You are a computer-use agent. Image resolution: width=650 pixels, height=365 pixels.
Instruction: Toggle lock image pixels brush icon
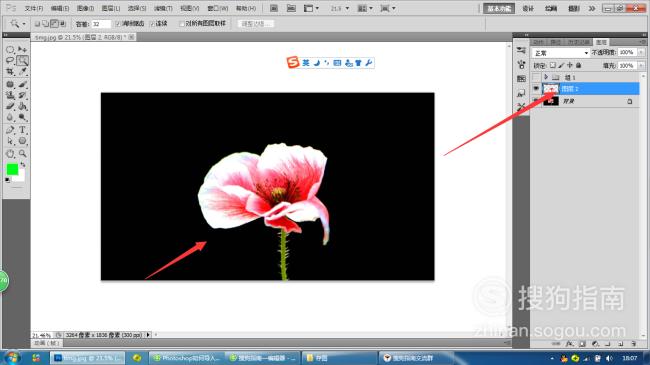[x=561, y=65]
